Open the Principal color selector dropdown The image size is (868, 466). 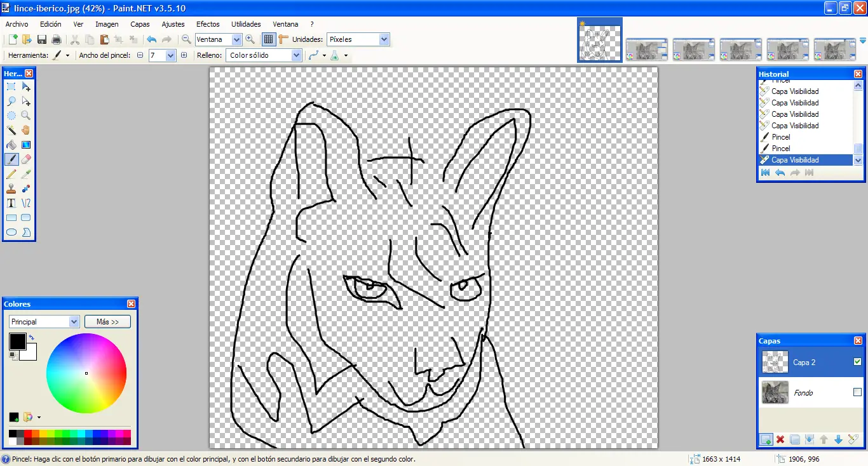pos(74,322)
